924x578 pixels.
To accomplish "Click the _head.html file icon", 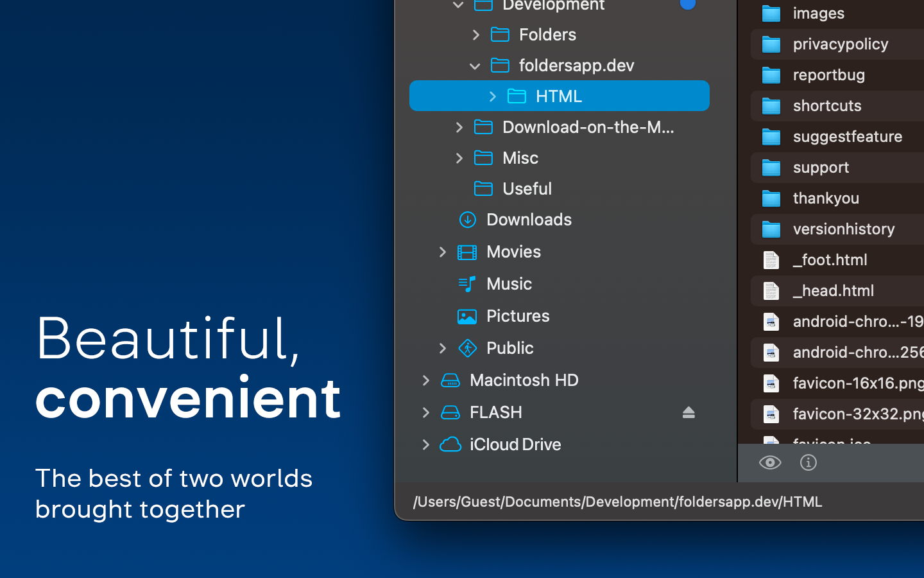I will coord(771,290).
